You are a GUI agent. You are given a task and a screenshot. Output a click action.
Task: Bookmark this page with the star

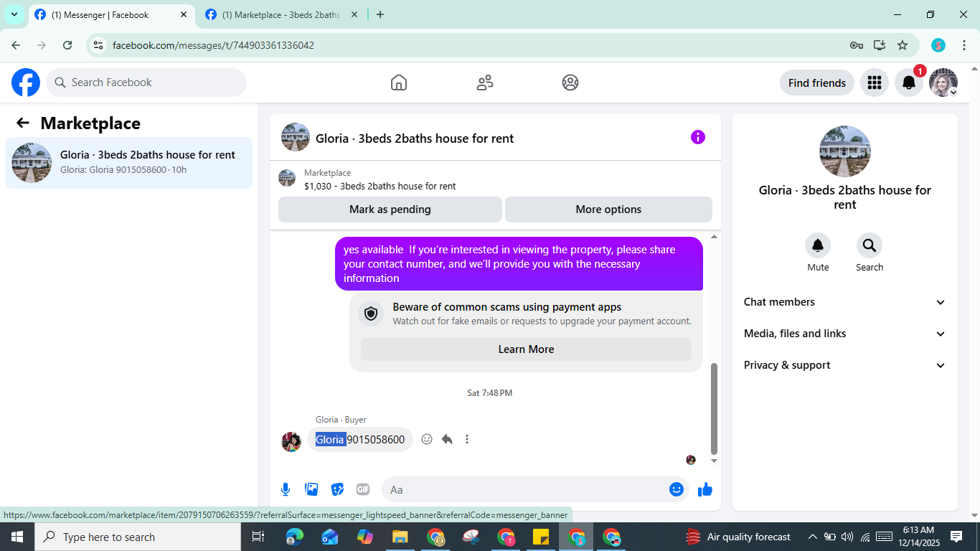point(903,45)
